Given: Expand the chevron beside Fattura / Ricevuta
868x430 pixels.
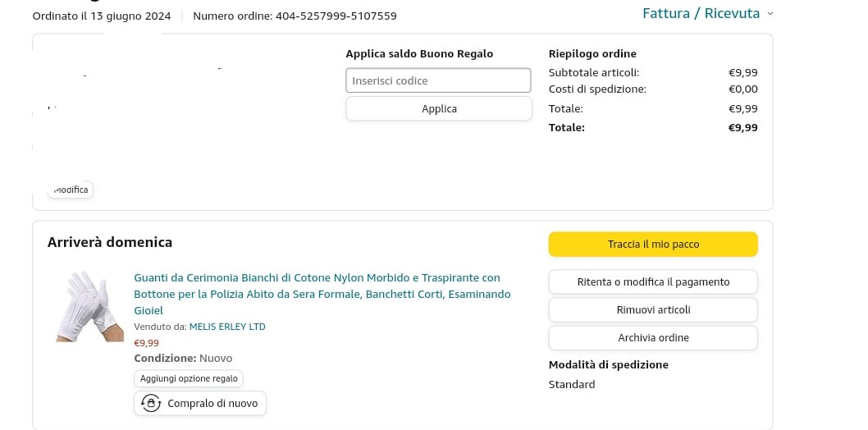Looking at the screenshot, I should click(770, 14).
